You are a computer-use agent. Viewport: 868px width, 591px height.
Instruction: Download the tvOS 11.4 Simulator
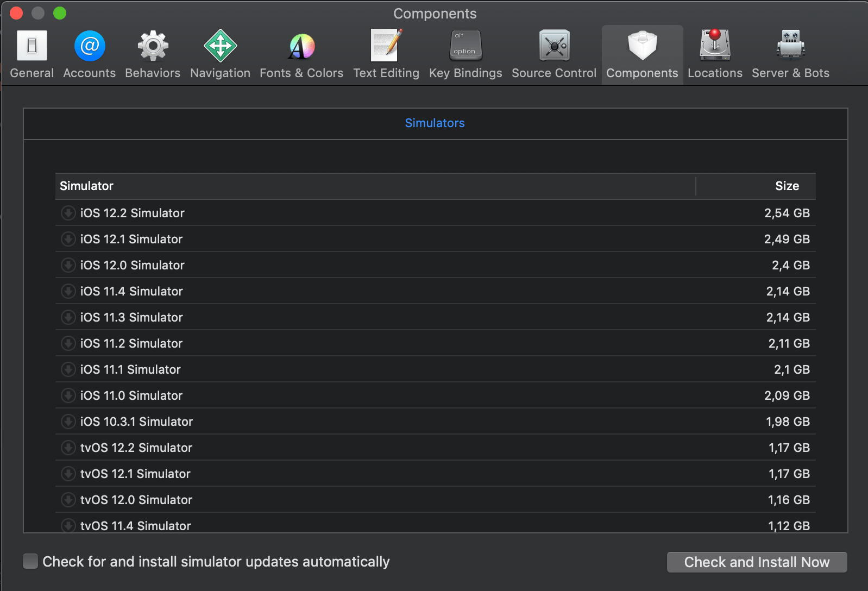pyautogui.click(x=68, y=525)
